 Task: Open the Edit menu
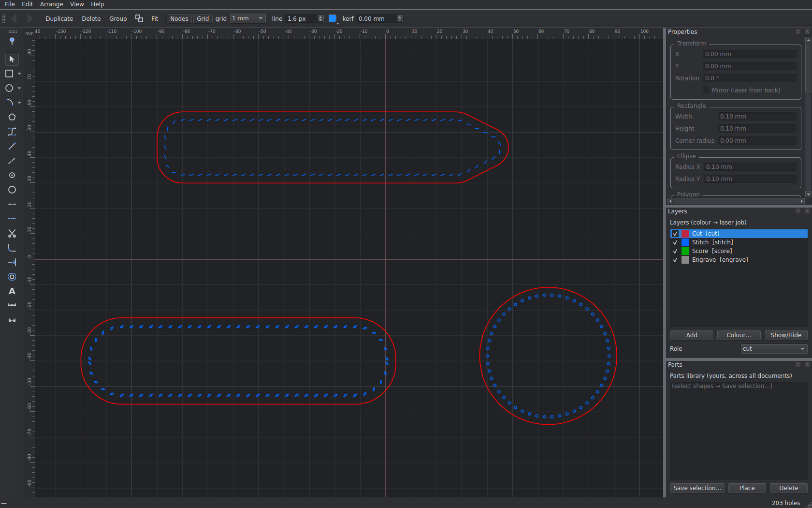coord(28,4)
